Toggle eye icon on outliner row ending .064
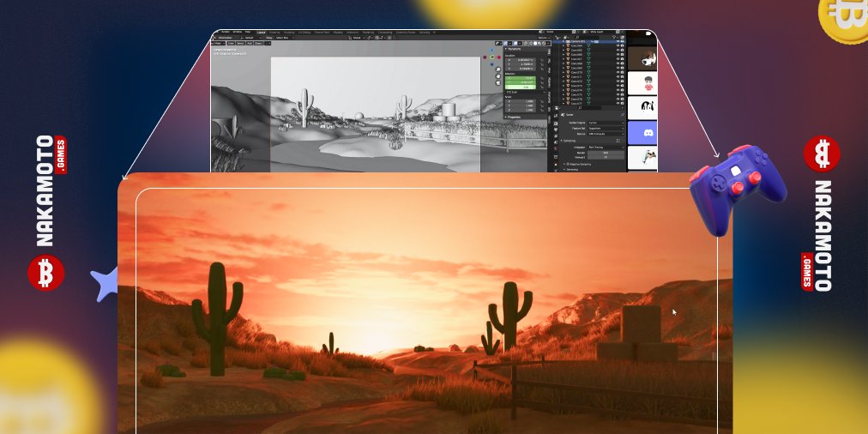868x434 pixels. pos(618,46)
